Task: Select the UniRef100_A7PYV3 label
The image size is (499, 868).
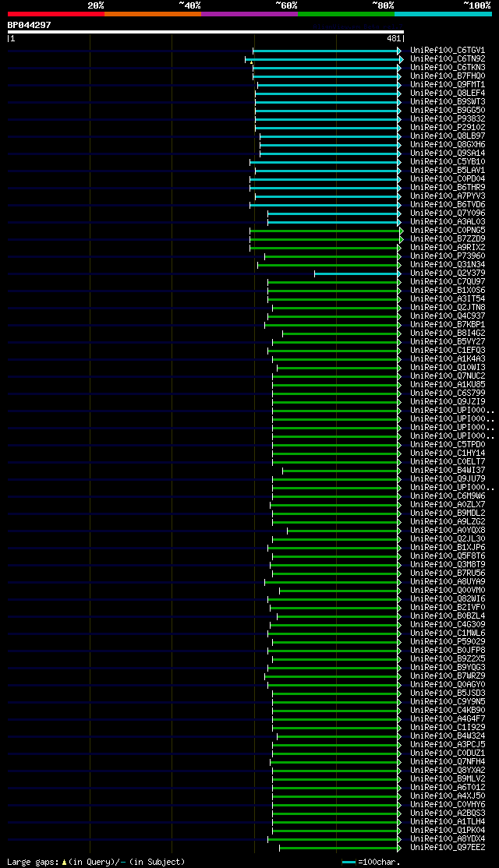Action: click(448, 196)
